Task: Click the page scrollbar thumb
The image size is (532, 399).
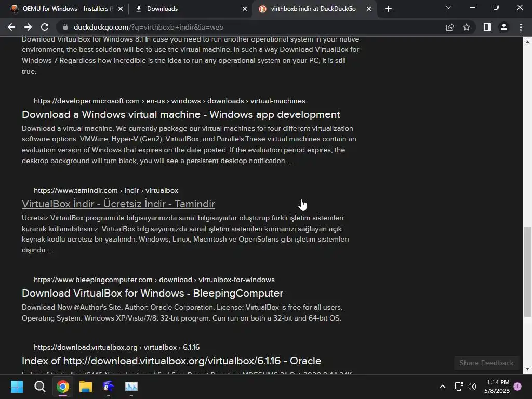Action: pos(527,271)
